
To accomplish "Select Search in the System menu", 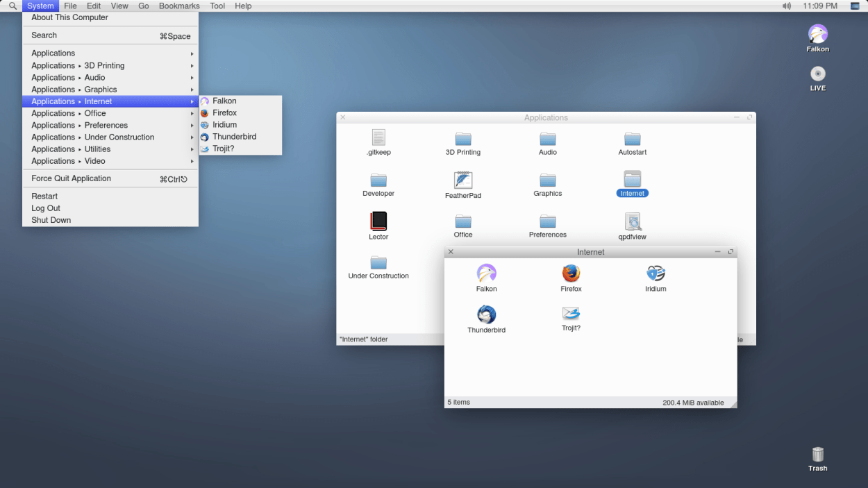I will tap(44, 35).
